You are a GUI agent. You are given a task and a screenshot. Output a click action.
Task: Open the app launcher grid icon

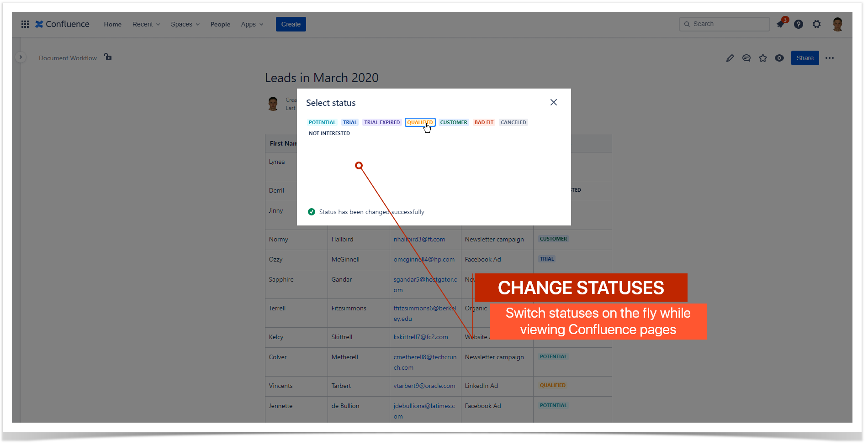(25, 24)
